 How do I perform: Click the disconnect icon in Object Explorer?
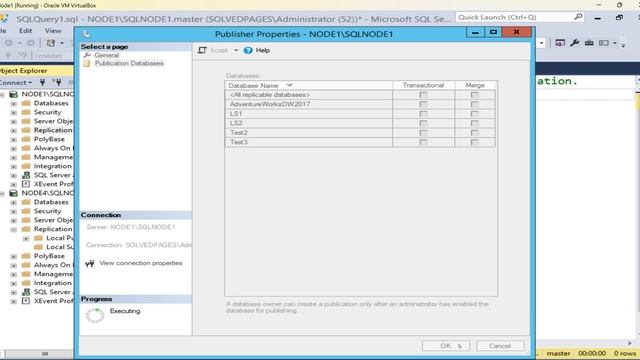[x=57, y=82]
